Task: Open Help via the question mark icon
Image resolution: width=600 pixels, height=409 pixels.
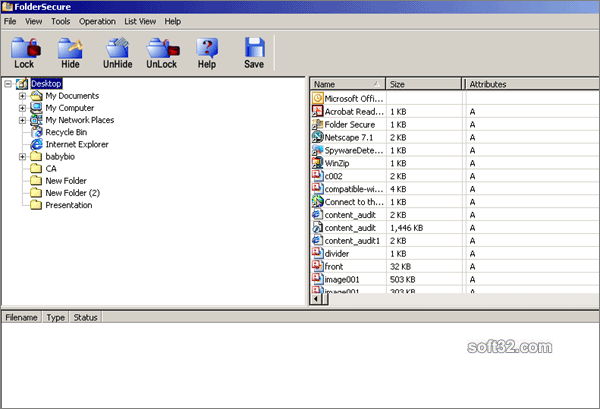Action: pyautogui.click(x=207, y=48)
